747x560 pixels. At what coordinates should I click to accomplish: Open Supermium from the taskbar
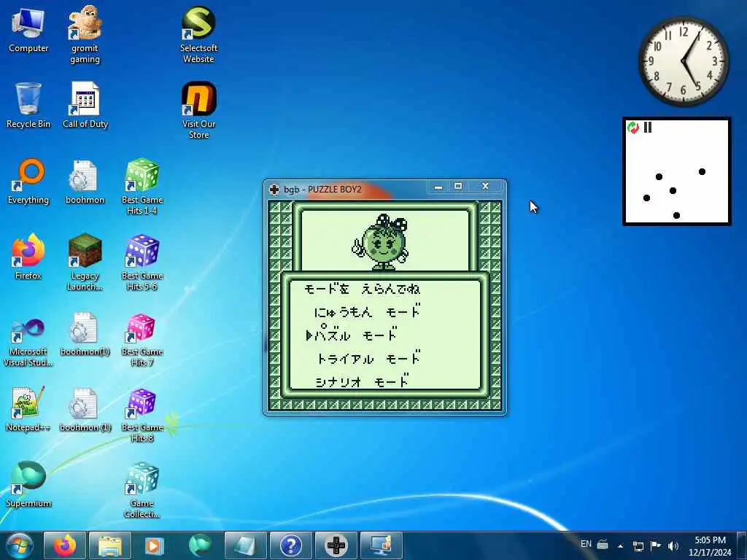tap(200, 545)
